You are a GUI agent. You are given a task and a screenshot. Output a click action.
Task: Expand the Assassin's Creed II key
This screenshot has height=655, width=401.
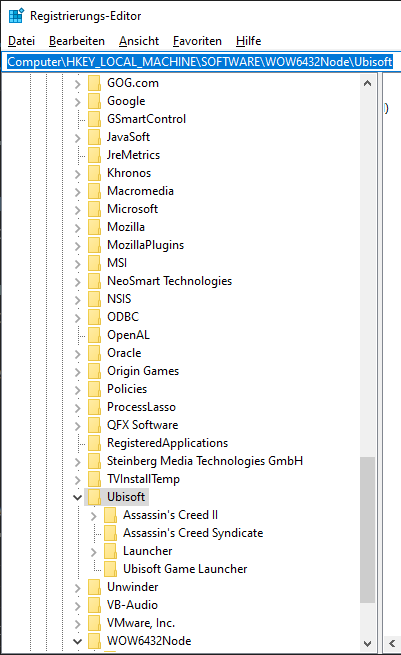[x=94, y=516]
